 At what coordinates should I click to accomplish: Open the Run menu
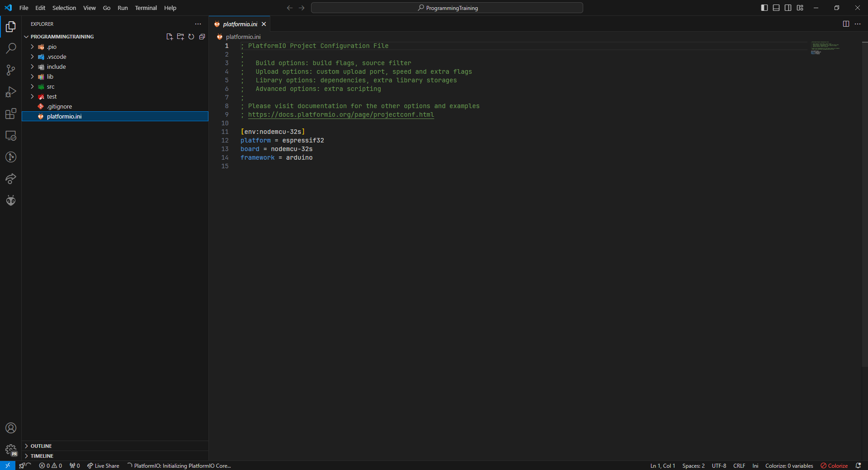point(123,8)
